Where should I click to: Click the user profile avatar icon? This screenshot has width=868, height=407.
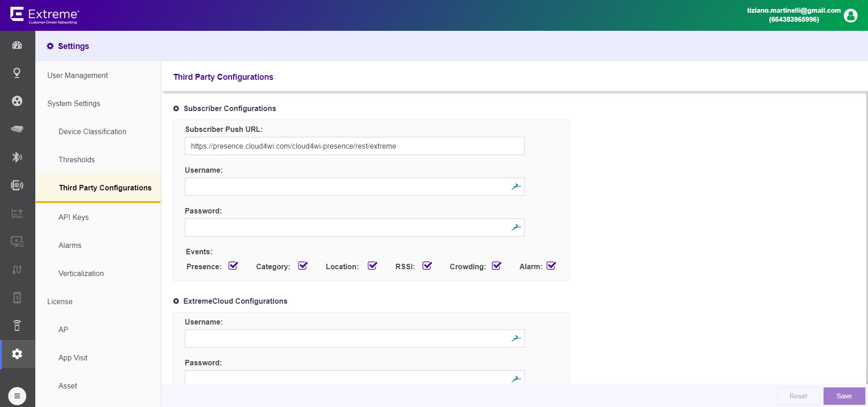pyautogui.click(x=851, y=15)
